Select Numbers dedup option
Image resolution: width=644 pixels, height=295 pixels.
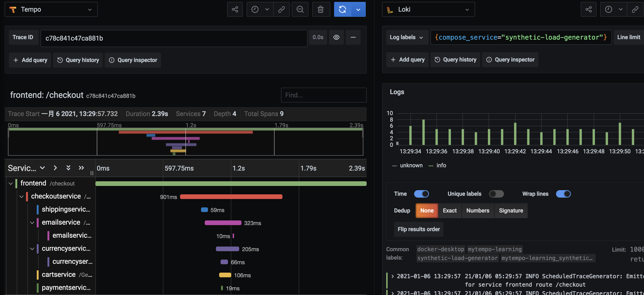[478, 211]
